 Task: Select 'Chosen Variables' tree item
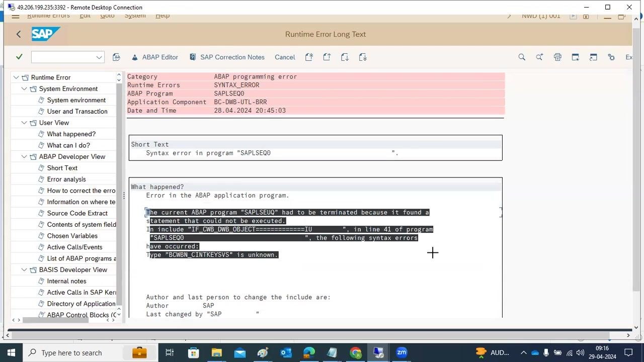72,236
